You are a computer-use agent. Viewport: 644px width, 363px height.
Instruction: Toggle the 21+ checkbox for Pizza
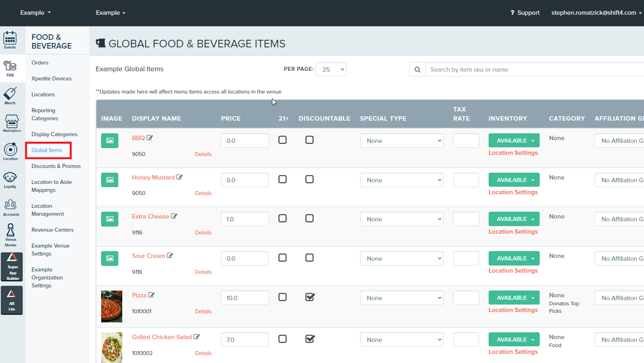282,297
